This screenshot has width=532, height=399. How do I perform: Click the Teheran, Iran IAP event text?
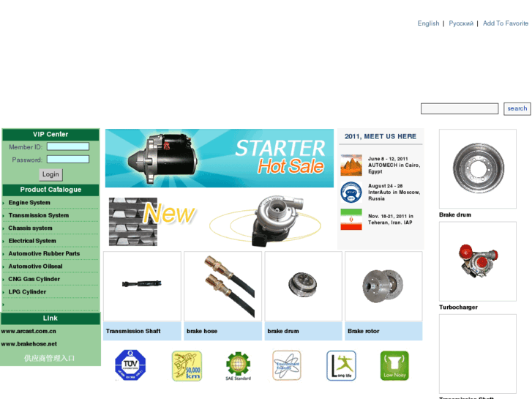point(391,220)
